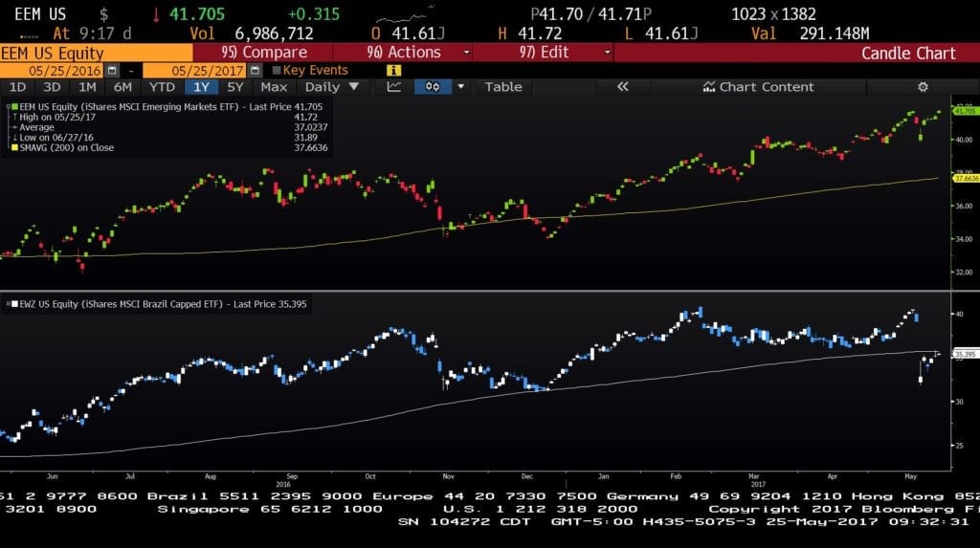Screen dimensions: 980x548
Task: Click the EEM US Equity security field
Action: [97, 54]
